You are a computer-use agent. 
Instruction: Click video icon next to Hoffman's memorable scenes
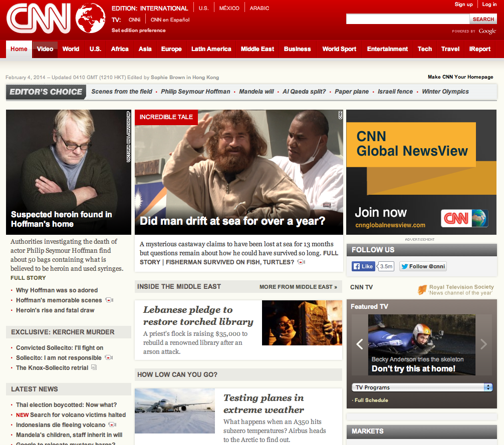pos(109,300)
